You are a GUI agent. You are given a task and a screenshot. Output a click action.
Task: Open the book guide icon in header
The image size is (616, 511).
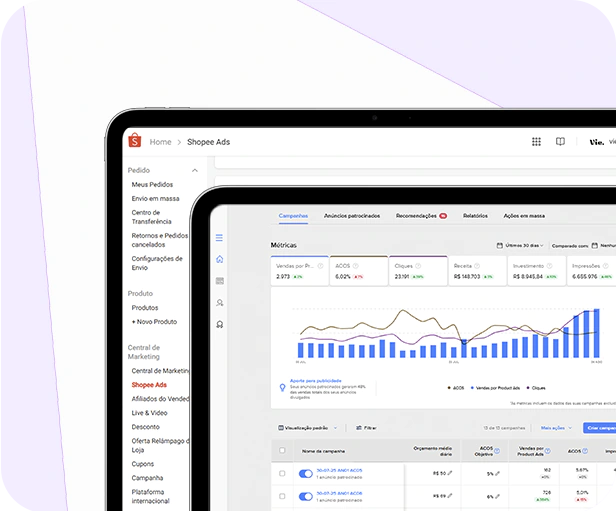[560, 142]
